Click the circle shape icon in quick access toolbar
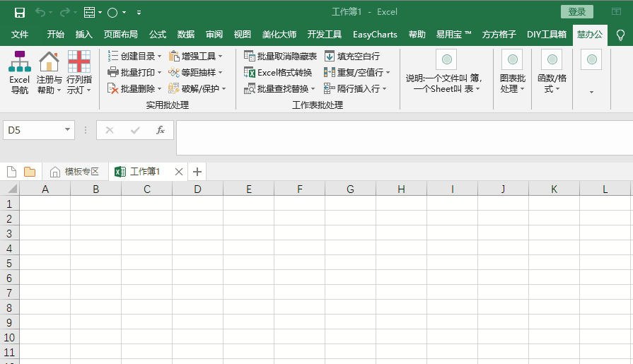The width and height of the screenshot is (633, 364). pyautogui.click(x=112, y=13)
